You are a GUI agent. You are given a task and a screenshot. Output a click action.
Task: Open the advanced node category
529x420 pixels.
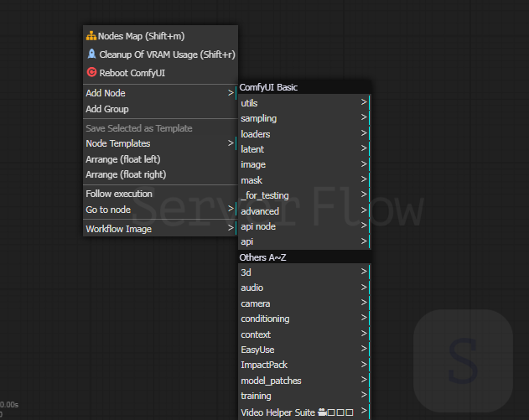tap(304, 211)
